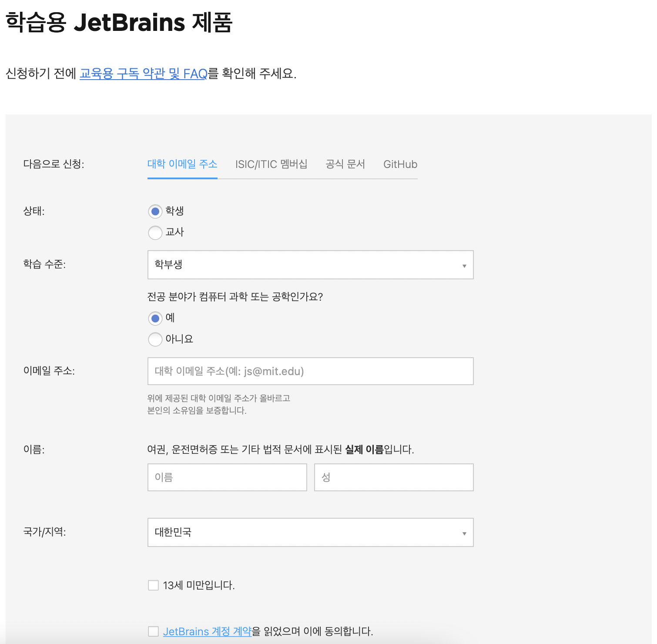Click the 학습 수준: label
Viewport: 657px width, 644px height.
tap(44, 264)
